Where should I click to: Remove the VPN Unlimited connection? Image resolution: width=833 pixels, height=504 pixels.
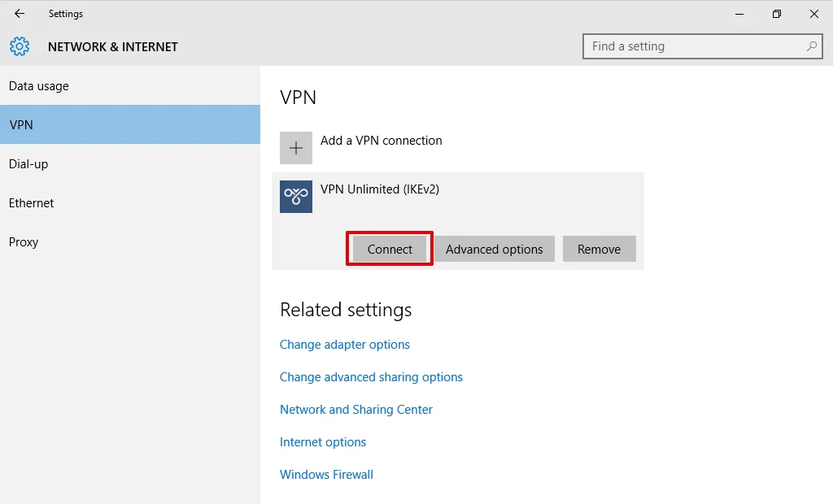tap(599, 250)
